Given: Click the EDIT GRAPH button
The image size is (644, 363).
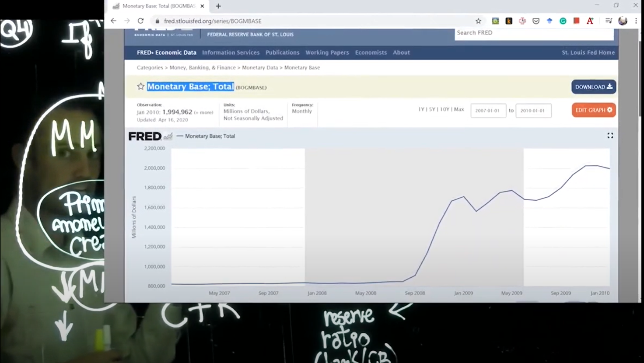Looking at the screenshot, I should pyautogui.click(x=594, y=110).
